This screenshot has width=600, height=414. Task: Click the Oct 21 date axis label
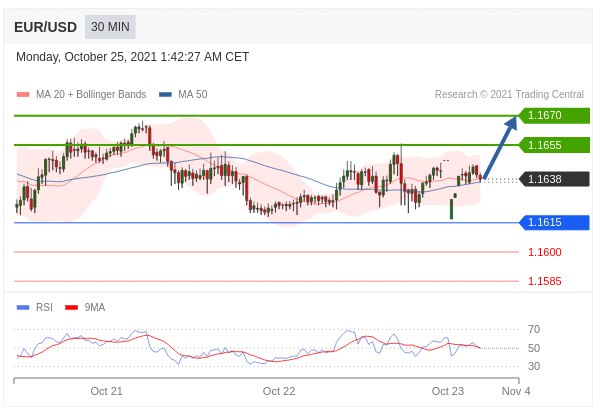click(106, 391)
